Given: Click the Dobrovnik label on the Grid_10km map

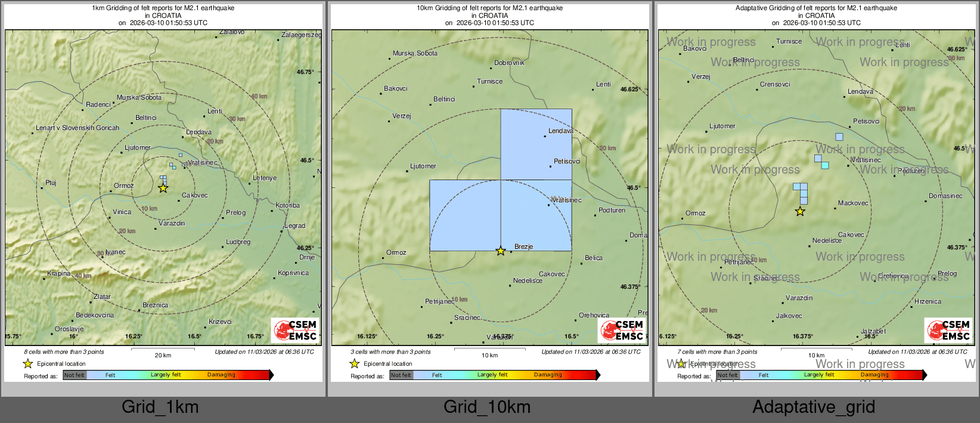Looking at the screenshot, I should coord(509,63).
